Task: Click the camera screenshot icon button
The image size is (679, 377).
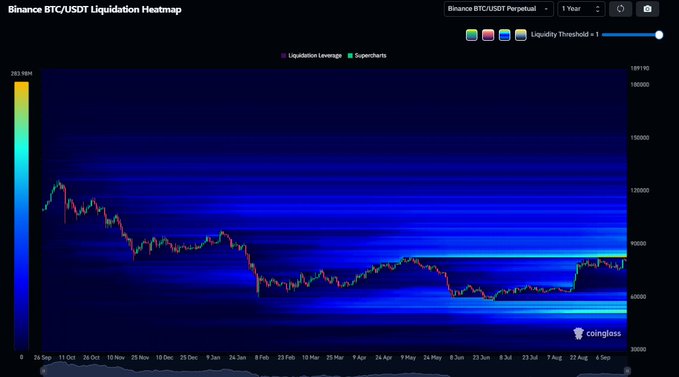Action: 647,9
